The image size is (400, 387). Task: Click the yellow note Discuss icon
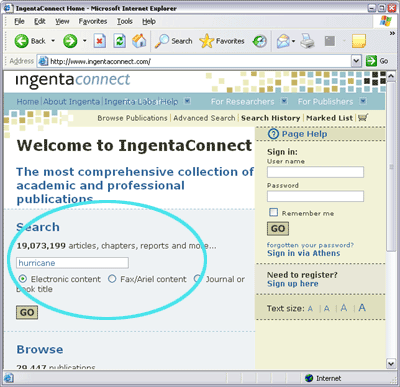359,41
